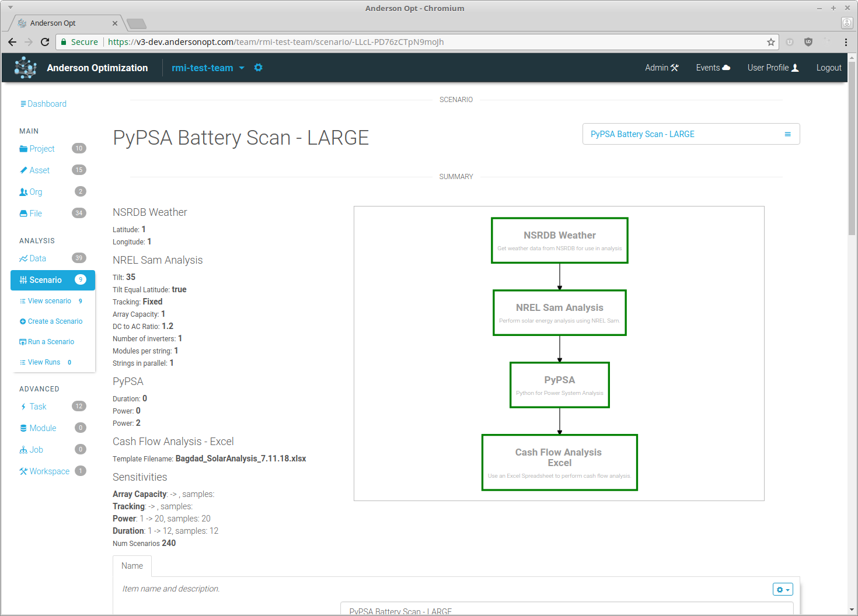Click the browser forward arrow

pyautogui.click(x=29, y=42)
